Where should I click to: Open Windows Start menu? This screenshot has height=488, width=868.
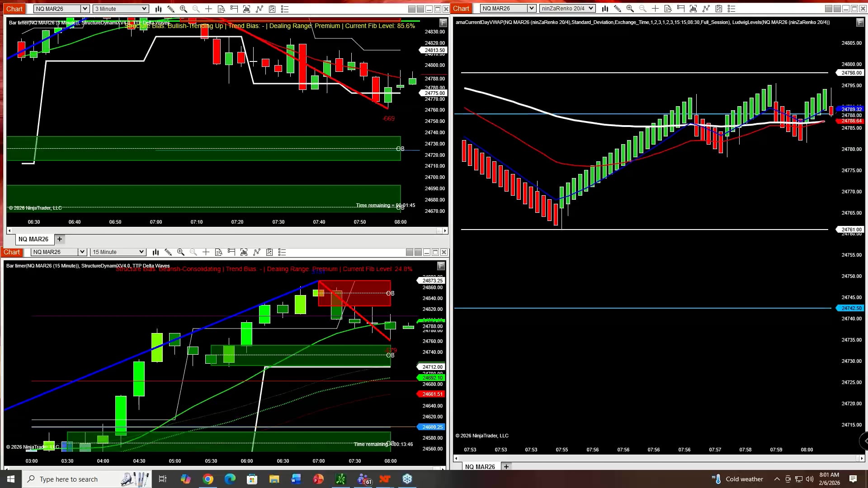click(11, 479)
